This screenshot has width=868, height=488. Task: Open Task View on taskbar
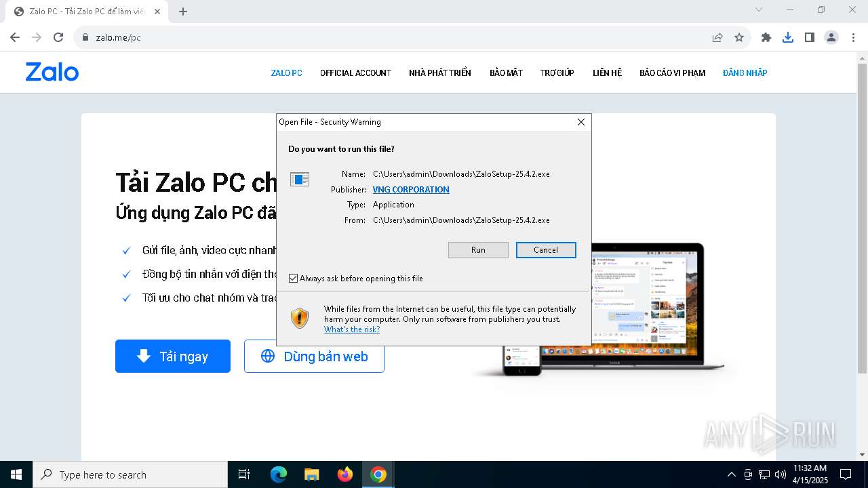tap(244, 474)
